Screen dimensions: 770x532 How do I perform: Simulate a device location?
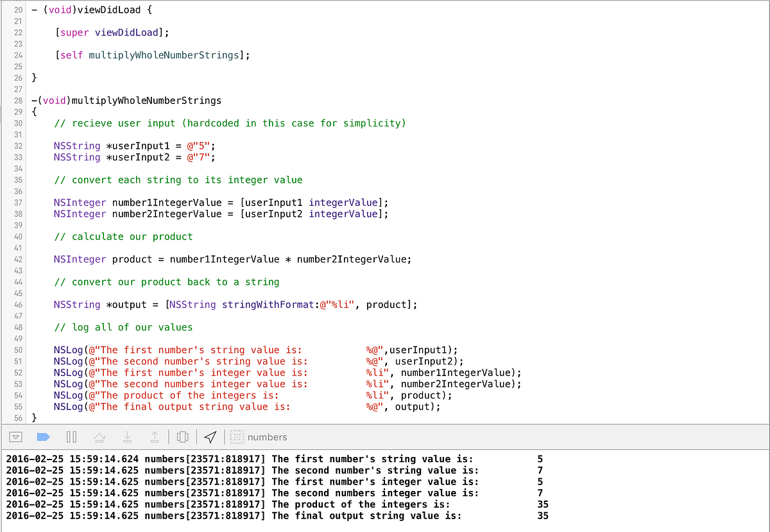pyautogui.click(x=210, y=436)
